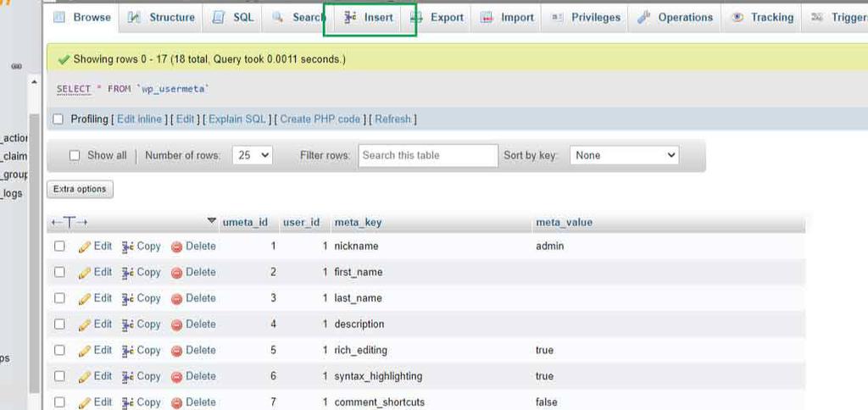868x410 pixels.
Task: Sort by meta_value column header
Action: [564, 223]
